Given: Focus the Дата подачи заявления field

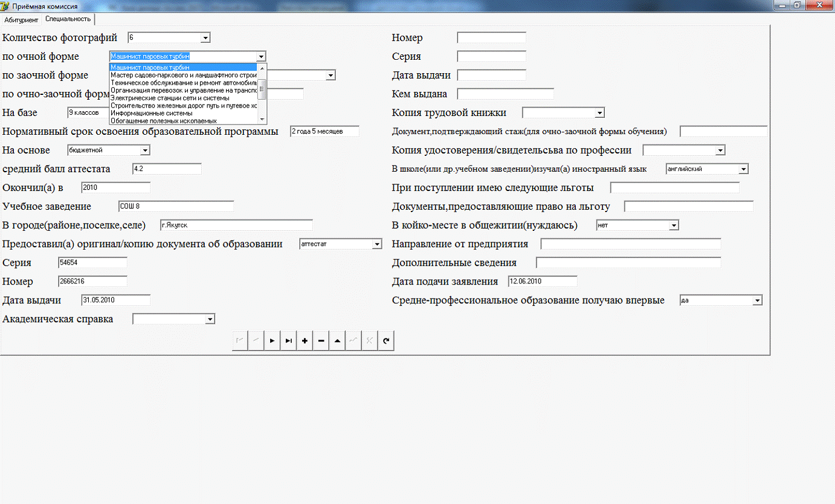Looking at the screenshot, I should pyautogui.click(x=543, y=282).
